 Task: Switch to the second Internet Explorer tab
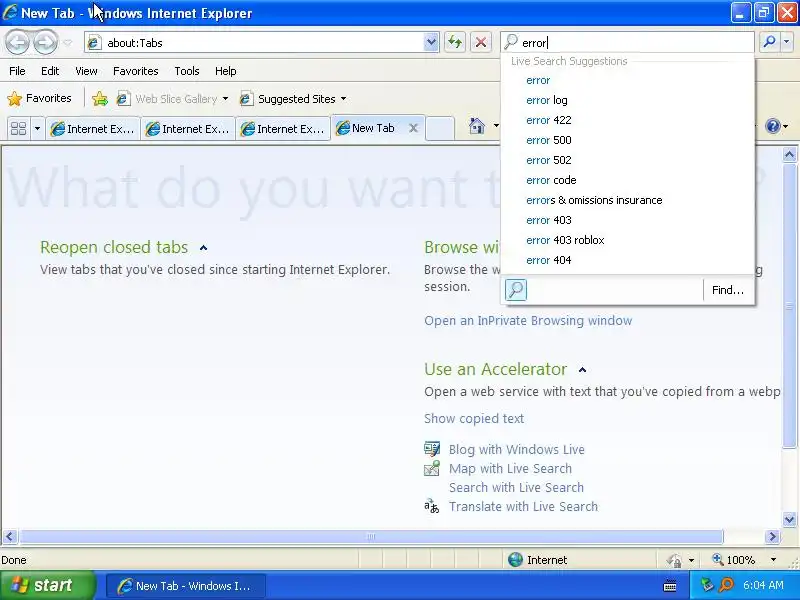pos(187,129)
